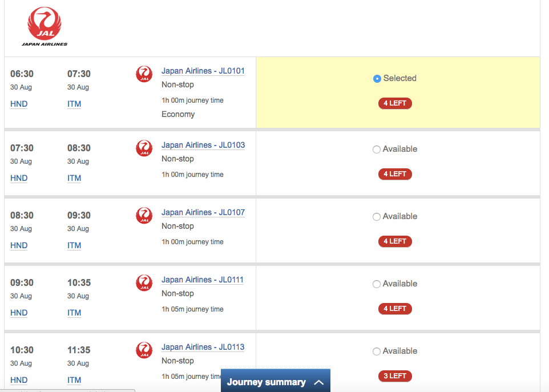Open Japan Airlines - JL0111 flight details
The image size is (549, 392).
point(203,280)
